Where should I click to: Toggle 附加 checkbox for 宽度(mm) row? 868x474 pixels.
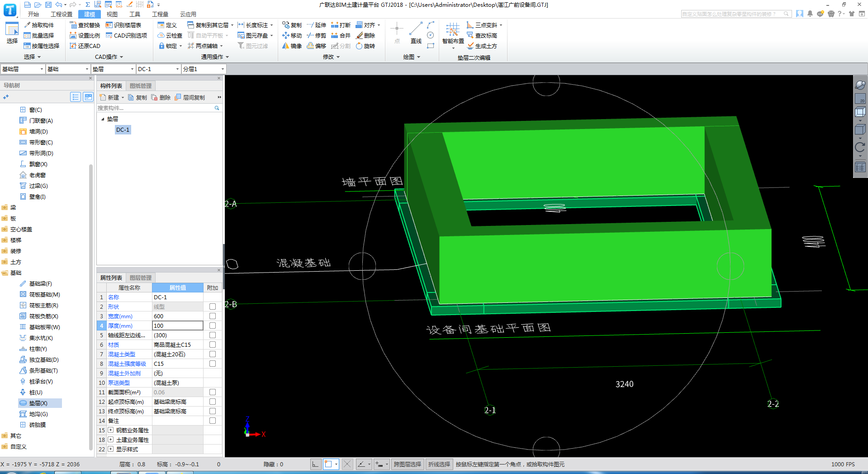213,316
